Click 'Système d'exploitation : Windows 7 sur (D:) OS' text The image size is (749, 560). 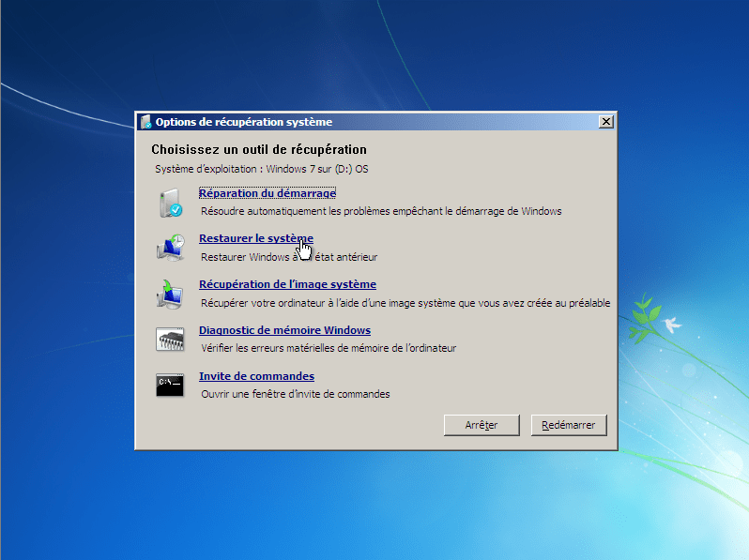tap(262, 169)
